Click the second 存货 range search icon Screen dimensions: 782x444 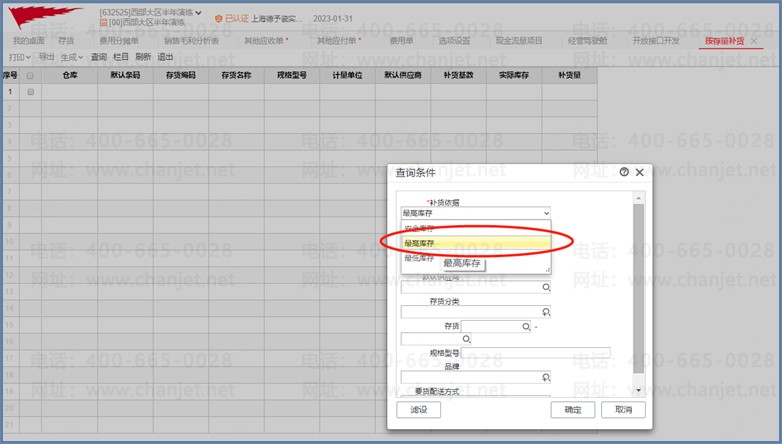[466, 339]
